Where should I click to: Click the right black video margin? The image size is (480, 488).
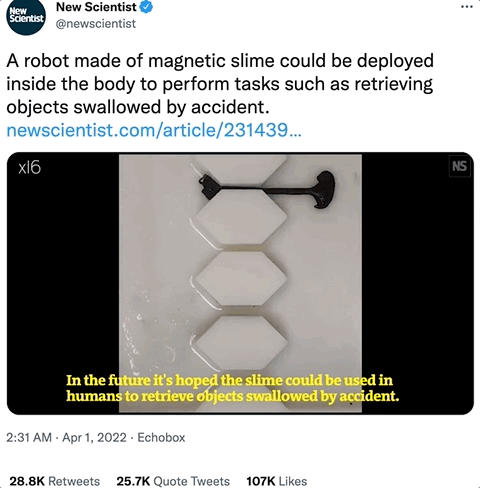click(418, 283)
